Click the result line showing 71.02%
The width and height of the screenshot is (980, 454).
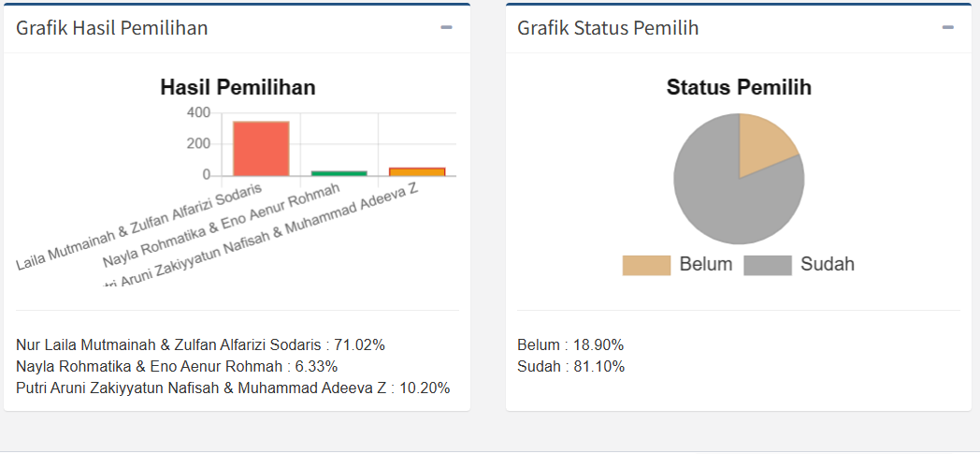point(200,344)
